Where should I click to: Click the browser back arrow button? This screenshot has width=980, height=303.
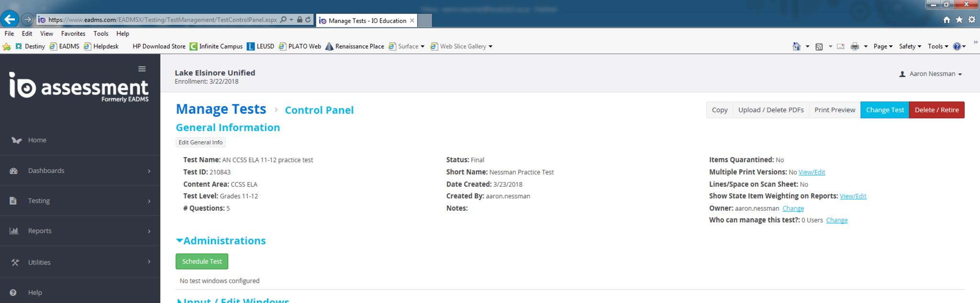point(10,20)
